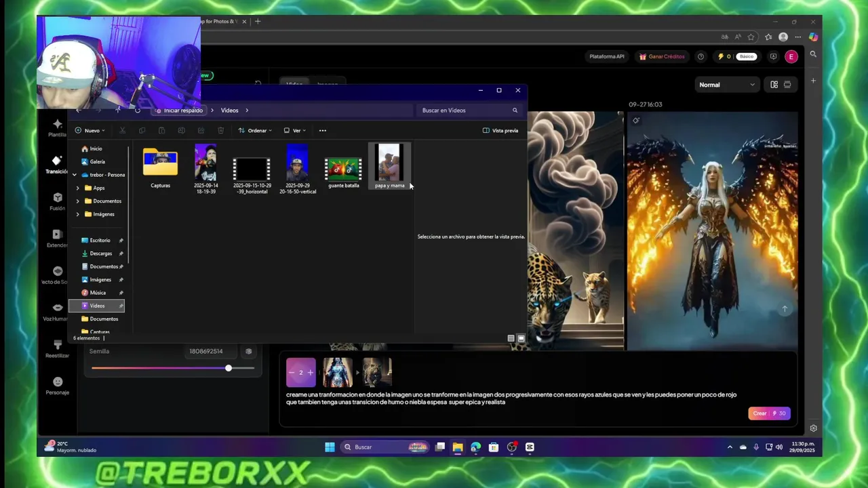This screenshot has width=868, height=488.
Task: Click the help question mark icon in the header
Action: 701,56
